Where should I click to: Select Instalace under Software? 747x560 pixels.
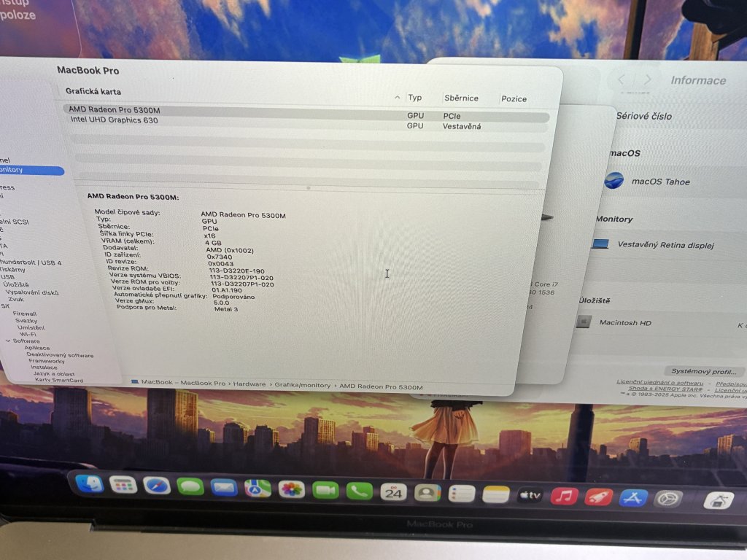(x=44, y=367)
